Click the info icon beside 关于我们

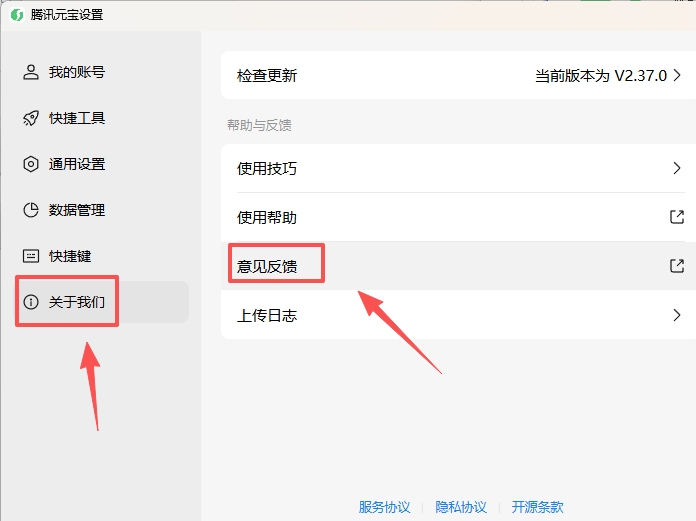coord(31,302)
